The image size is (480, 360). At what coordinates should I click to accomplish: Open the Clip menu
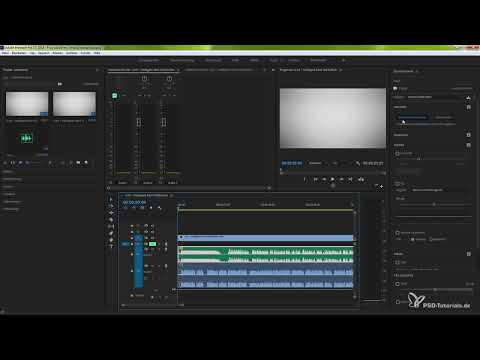(32, 53)
